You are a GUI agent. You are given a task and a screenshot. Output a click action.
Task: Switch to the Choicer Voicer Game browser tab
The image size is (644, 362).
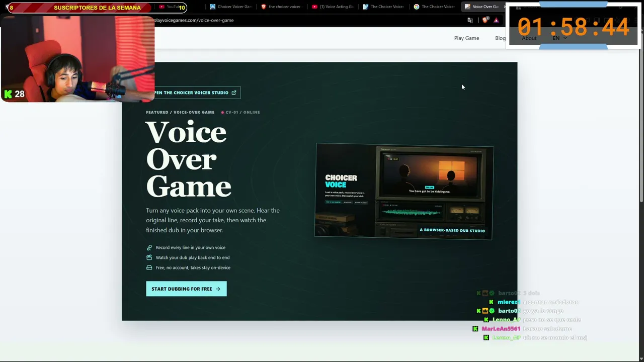click(x=230, y=7)
